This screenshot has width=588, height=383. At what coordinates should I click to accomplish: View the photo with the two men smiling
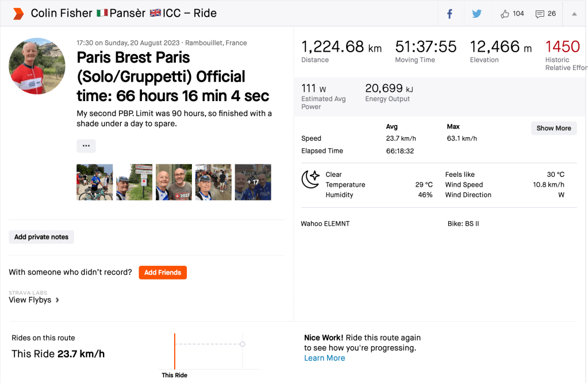click(174, 182)
